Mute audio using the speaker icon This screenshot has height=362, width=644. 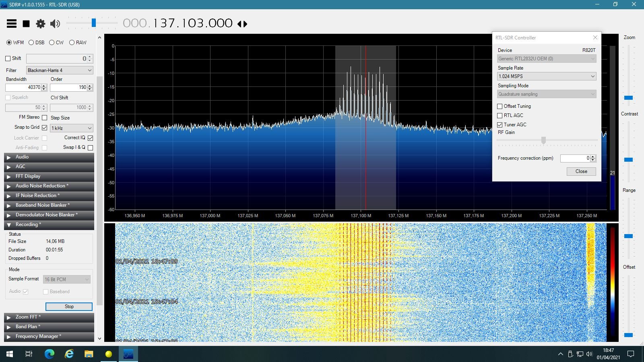[x=55, y=24]
